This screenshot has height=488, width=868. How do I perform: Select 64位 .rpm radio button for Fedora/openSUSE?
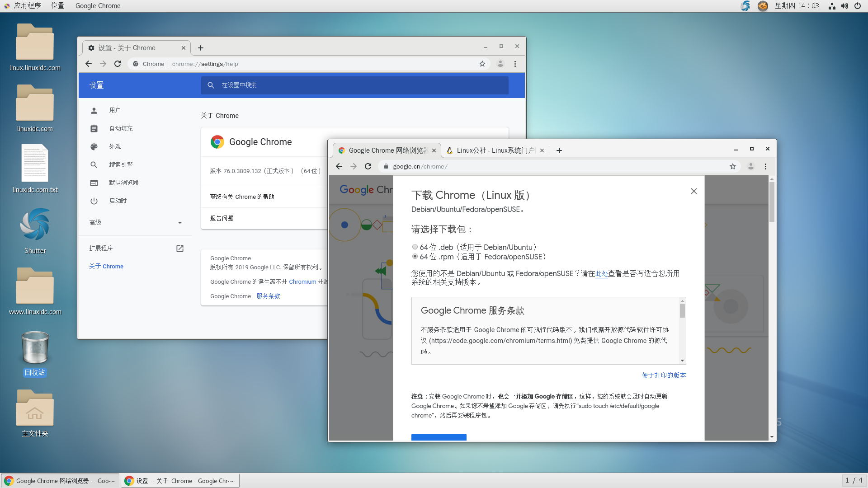coord(415,256)
